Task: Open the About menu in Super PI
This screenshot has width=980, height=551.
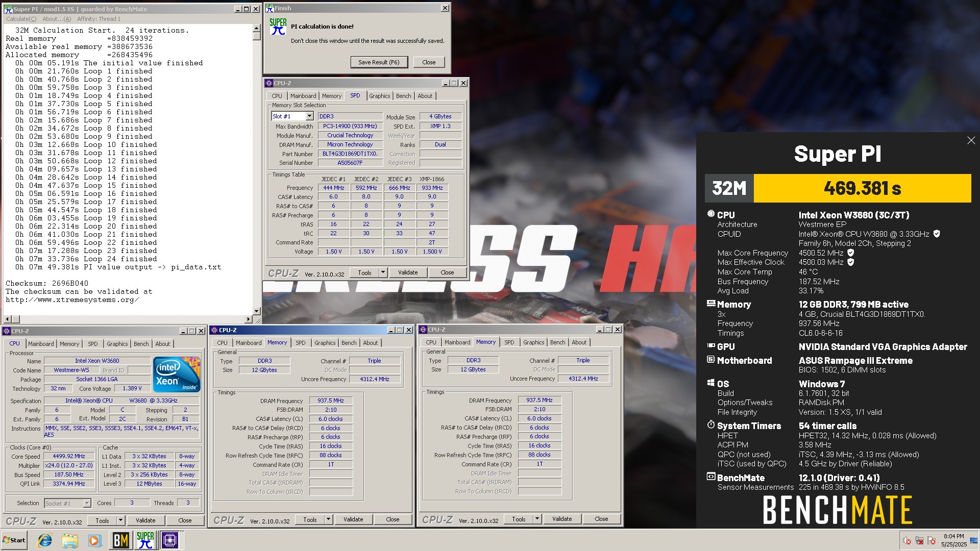Action: [57, 19]
